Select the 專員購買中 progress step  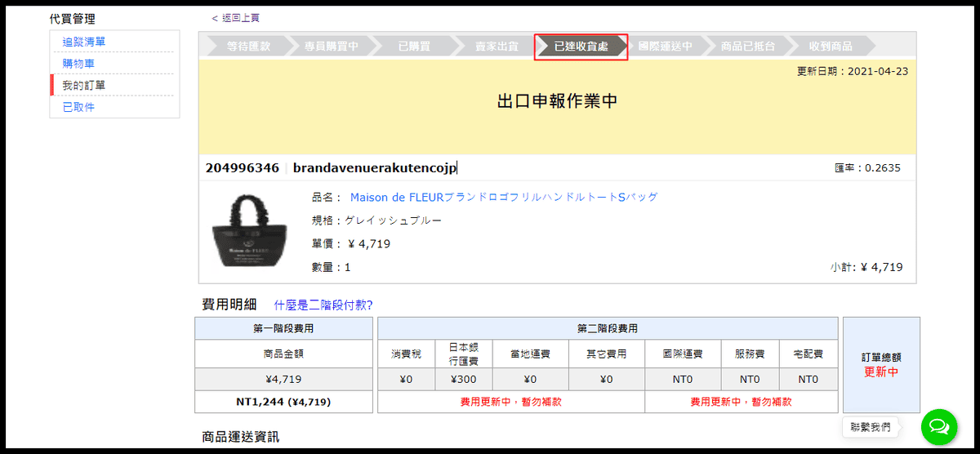tap(331, 47)
